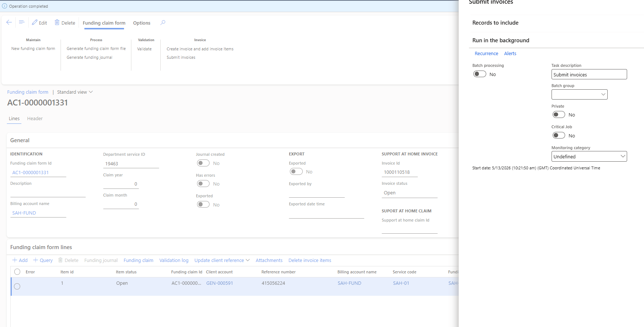Toggle the Critical Job switch
This screenshot has width=644, height=327.
click(x=559, y=136)
